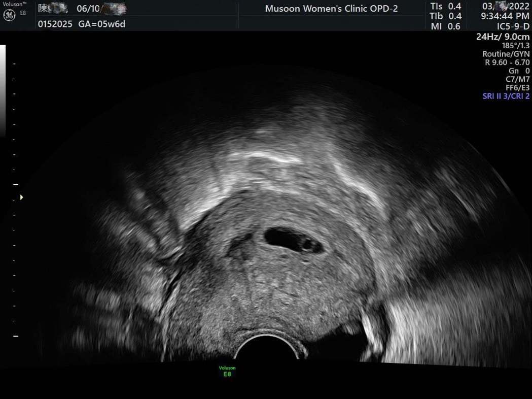The image size is (532, 399).
Task: Click the C7/M7 parameter
Action: pyautogui.click(x=517, y=79)
